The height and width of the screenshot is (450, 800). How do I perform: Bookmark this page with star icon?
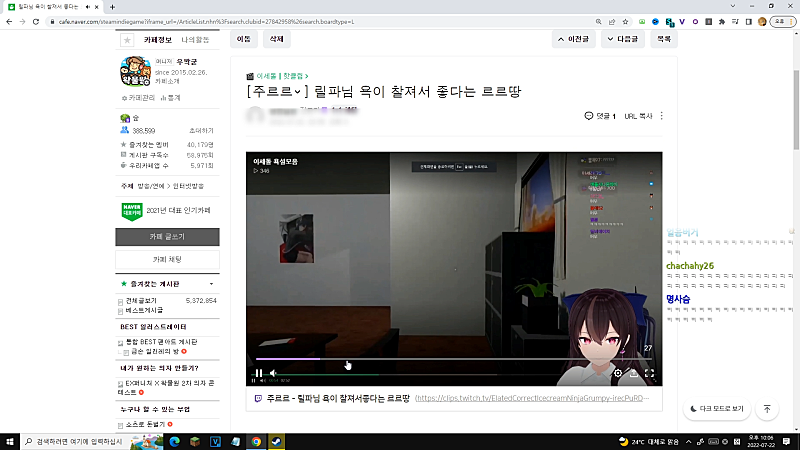click(625, 22)
